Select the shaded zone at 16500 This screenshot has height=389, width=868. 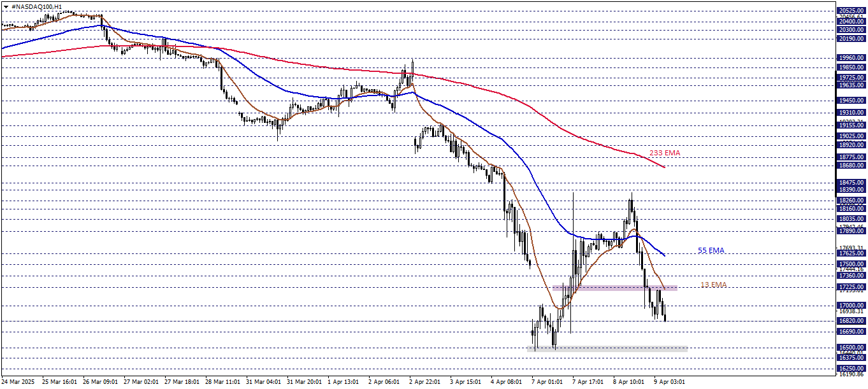pos(607,348)
